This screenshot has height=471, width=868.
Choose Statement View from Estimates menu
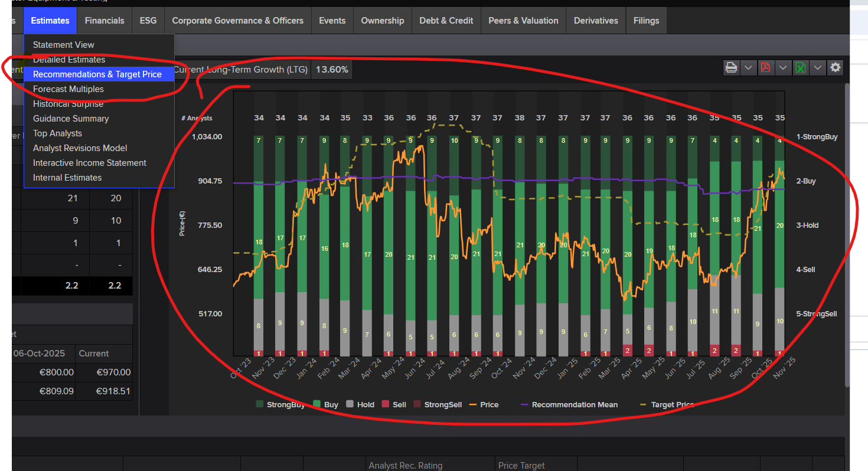click(x=99, y=45)
